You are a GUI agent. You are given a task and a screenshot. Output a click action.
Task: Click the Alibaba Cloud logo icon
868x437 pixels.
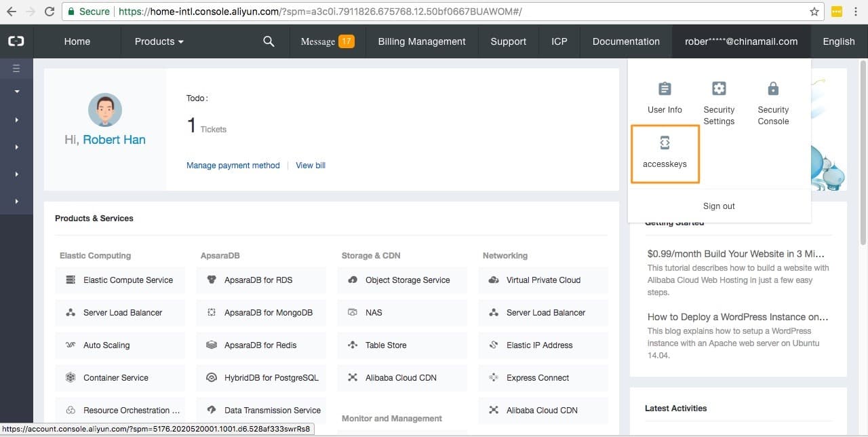coord(16,41)
